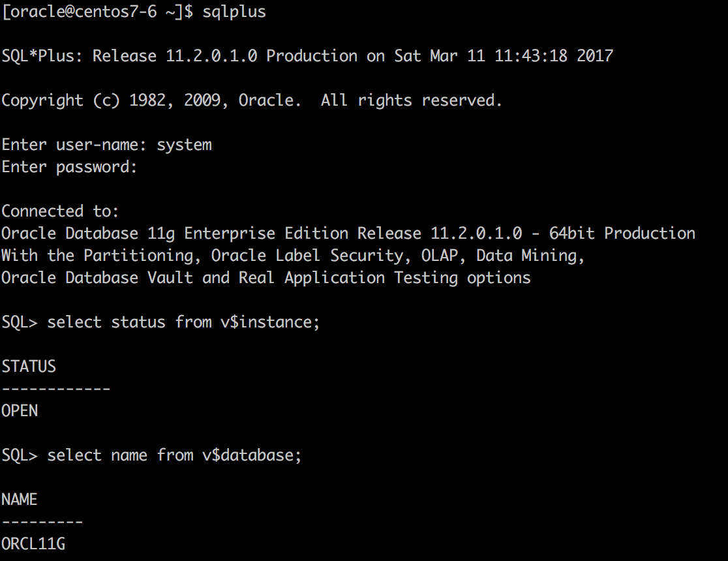
Task: Click the 'Enter password:' prompt line
Action: point(69,167)
